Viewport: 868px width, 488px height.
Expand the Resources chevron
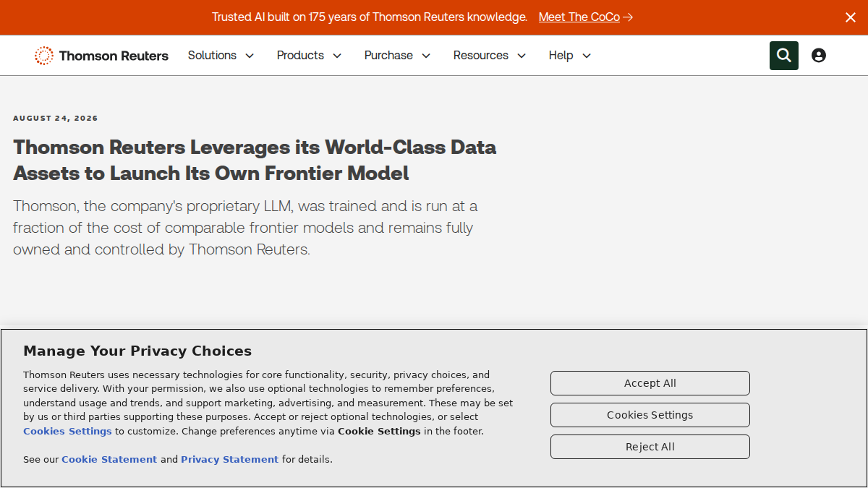522,56
